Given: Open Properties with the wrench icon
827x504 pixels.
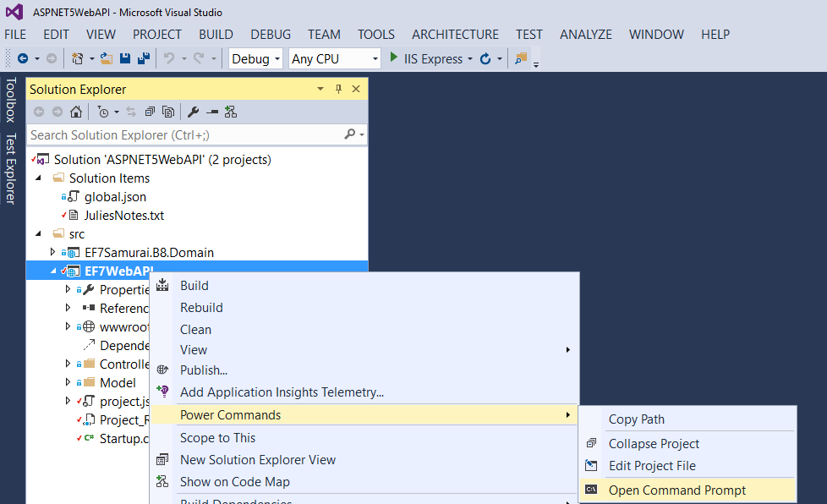Looking at the screenshot, I should (x=193, y=112).
